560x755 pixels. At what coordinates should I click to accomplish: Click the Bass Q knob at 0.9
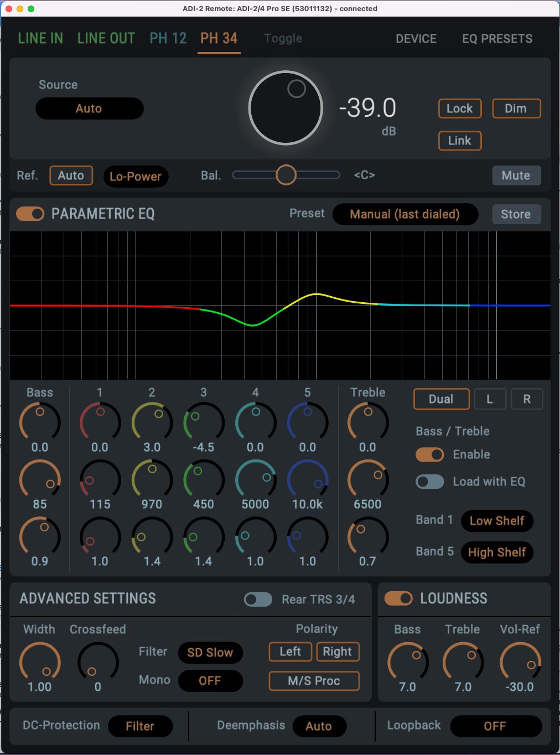coord(40,537)
